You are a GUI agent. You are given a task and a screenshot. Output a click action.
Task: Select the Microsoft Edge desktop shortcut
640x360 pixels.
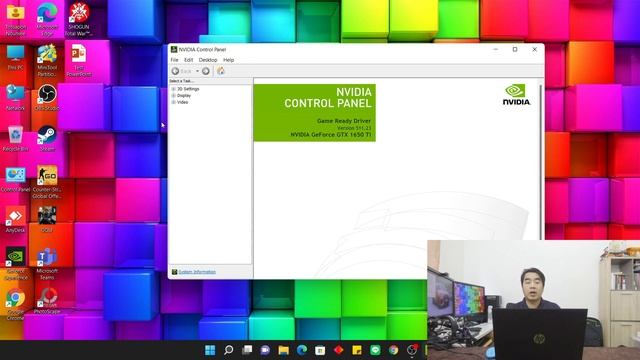click(x=47, y=19)
